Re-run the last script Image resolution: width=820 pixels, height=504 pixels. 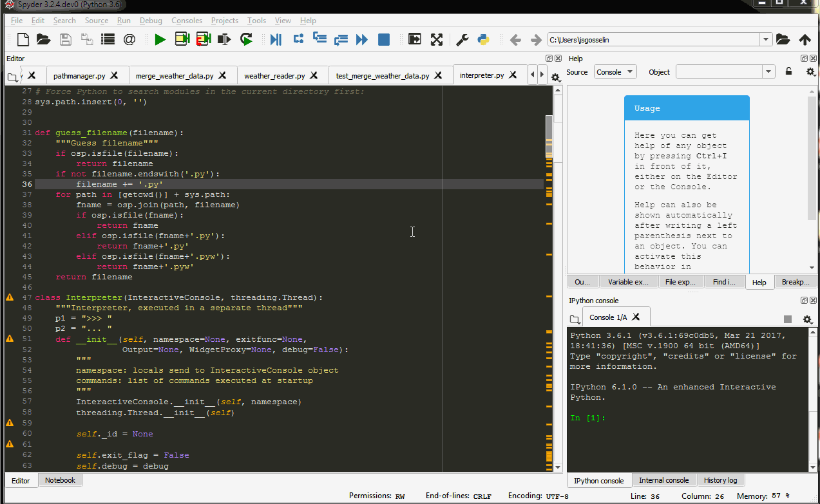[x=246, y=40]
